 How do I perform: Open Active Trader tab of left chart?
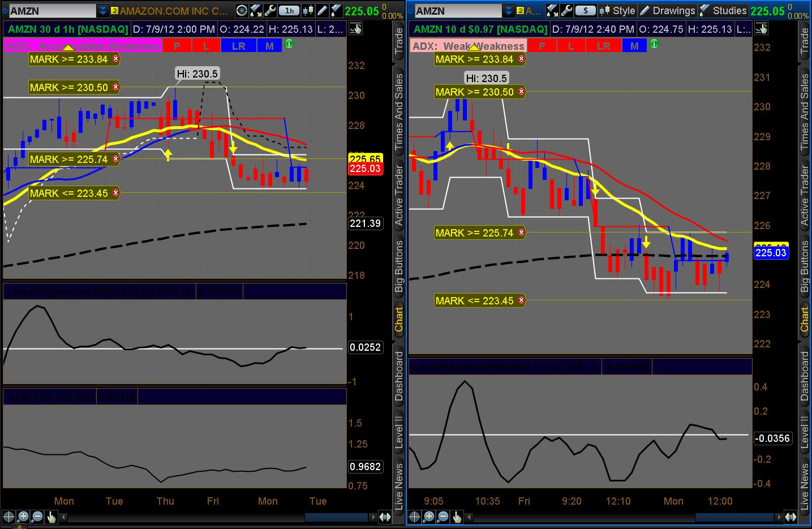click(x=398, y=196)
